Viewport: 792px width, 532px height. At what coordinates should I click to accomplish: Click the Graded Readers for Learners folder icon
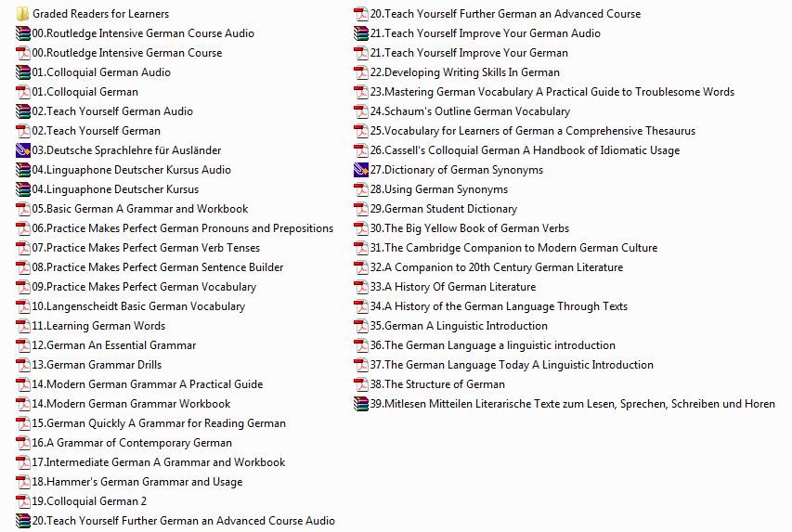(x=23, y=14)
